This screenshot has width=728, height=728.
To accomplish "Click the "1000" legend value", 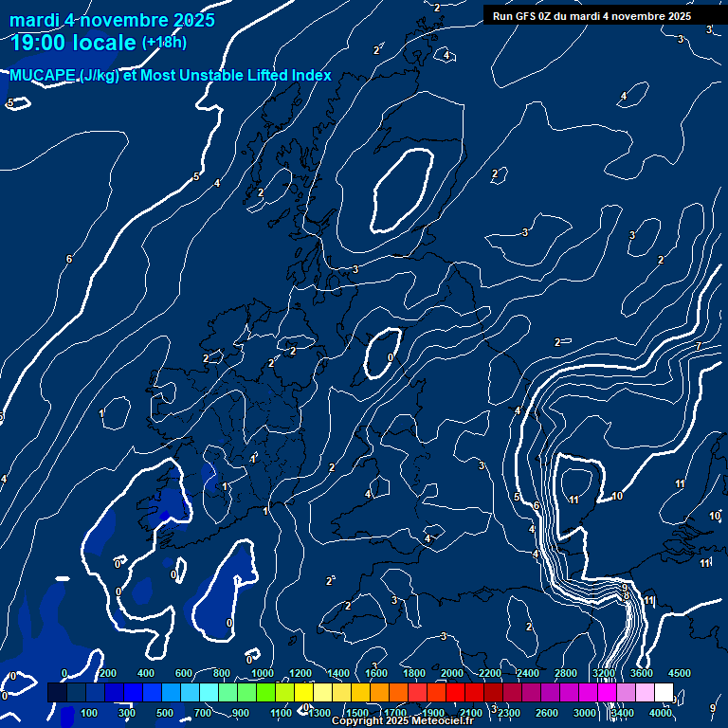I will pos(263,673).
